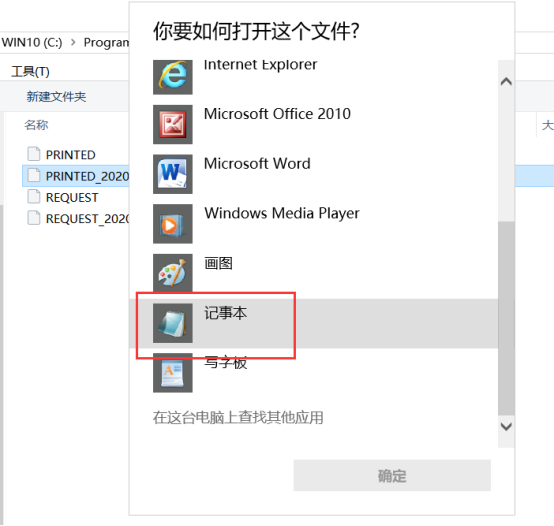
Task: Click WIN10 (C:) in the breadcrumb path
Action: [32, 43]
